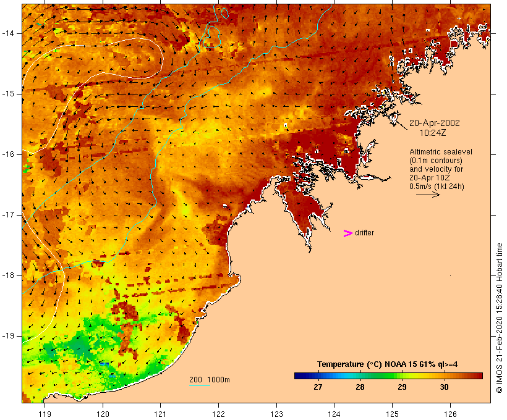This screenshot has width=507, height=420.
Task: Click the longitude axis label 119
Action: (x=45, y=414)
